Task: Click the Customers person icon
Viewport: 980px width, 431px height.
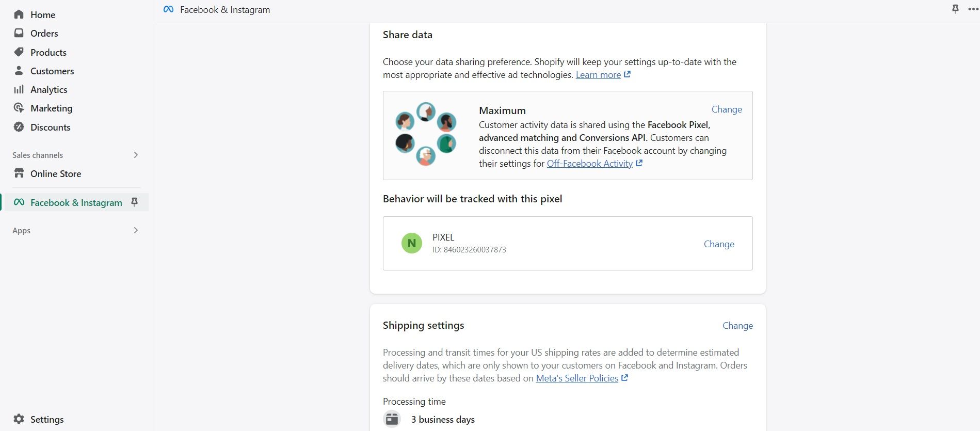Action: tap(19, 71)
